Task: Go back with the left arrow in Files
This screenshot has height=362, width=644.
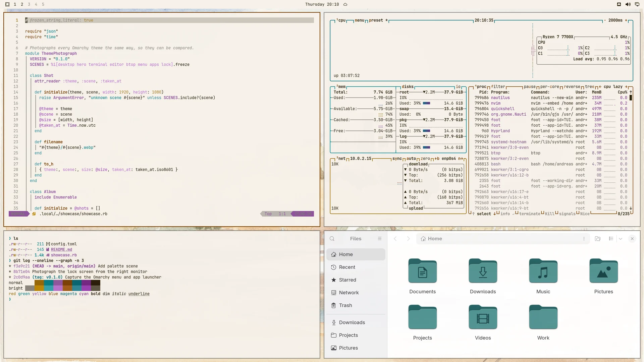Action: [x=395, y=239]
